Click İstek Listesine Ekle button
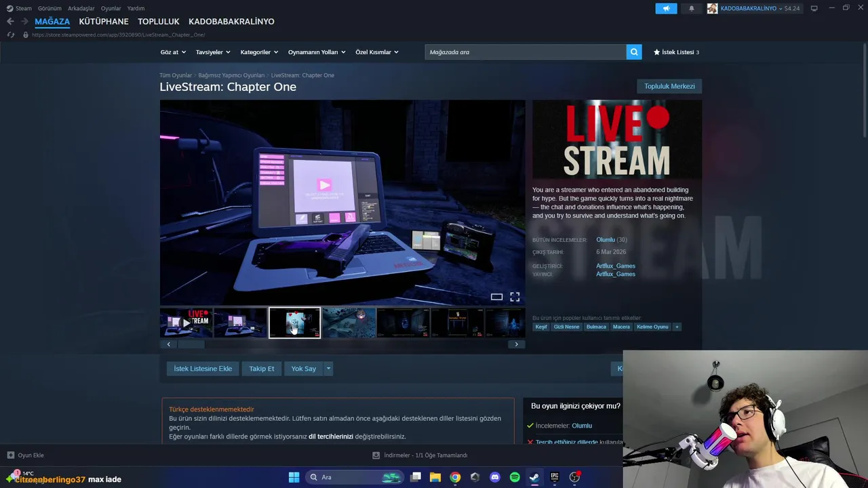868x488 pixels. click(203, 369)
